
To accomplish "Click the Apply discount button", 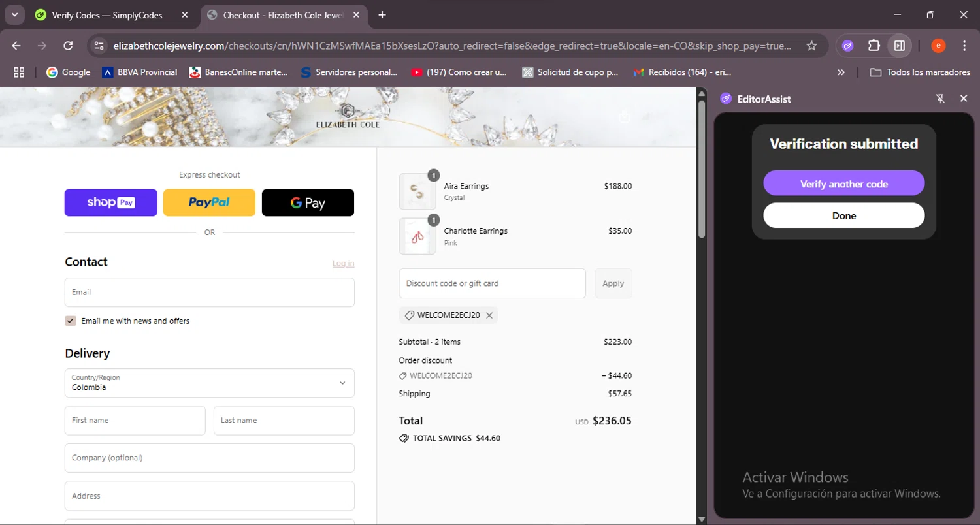I will coord(613,283).
